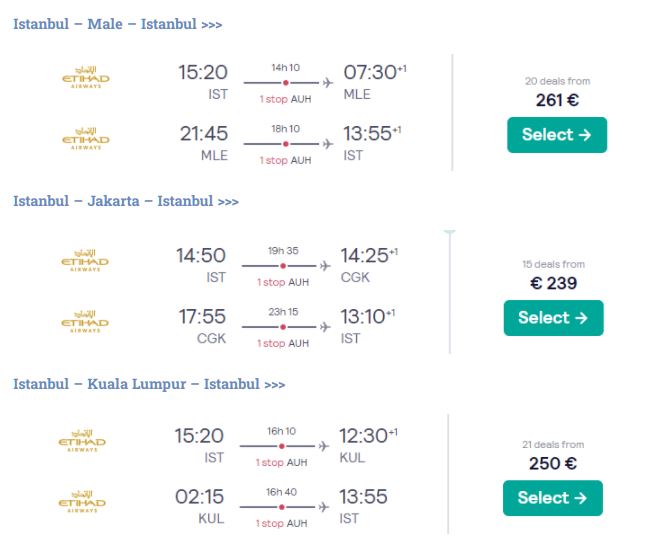Select the € 239 Jakarta deal
Screen dimensions: 659x542
click(x=553, y=318)
